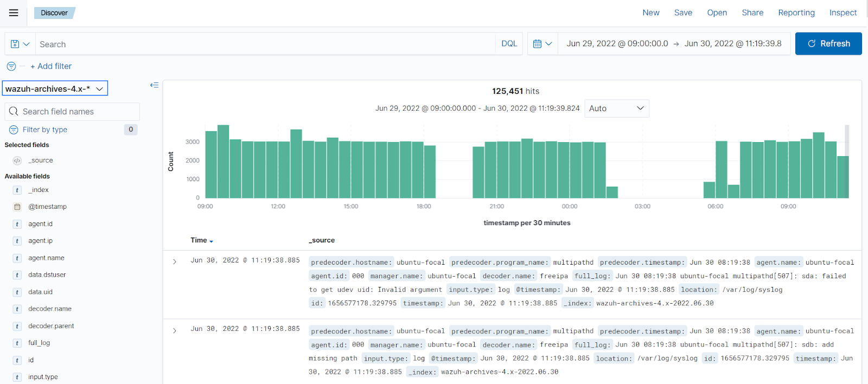
Task: Click the magnifier in field search box
Action: (x=14, y=111)
